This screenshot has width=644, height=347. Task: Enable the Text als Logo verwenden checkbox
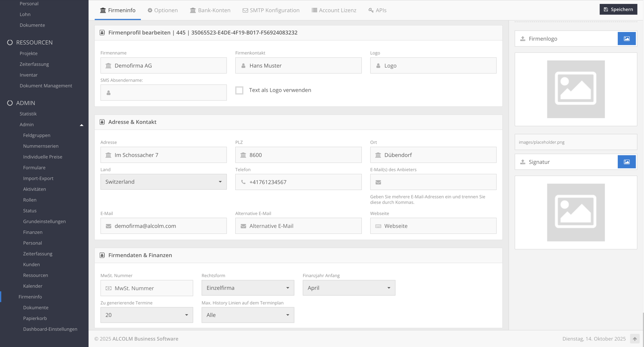(x=239, y=90)
